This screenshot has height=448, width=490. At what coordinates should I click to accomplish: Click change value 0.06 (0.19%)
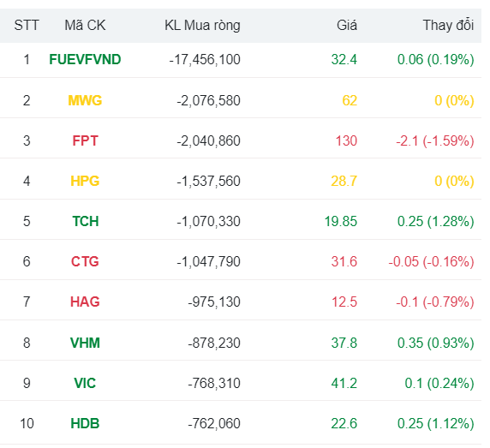[436, 59]
